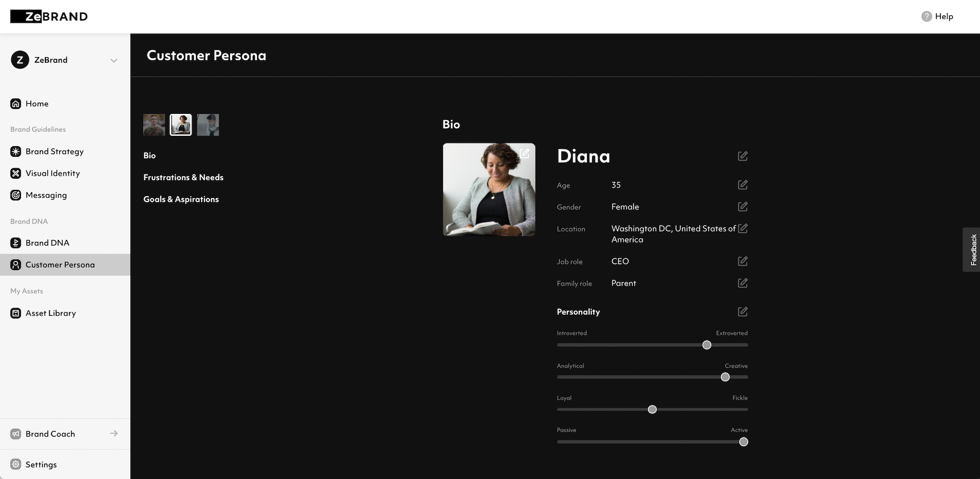Select the third persona thumbnail
The image size is (980, 479).
(208, 125)
